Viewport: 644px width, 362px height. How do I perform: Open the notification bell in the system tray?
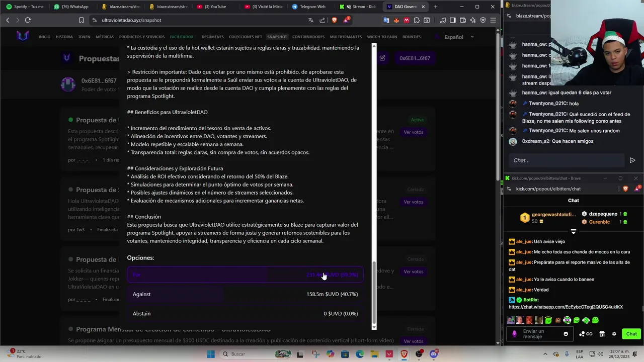tap(635, 354)
